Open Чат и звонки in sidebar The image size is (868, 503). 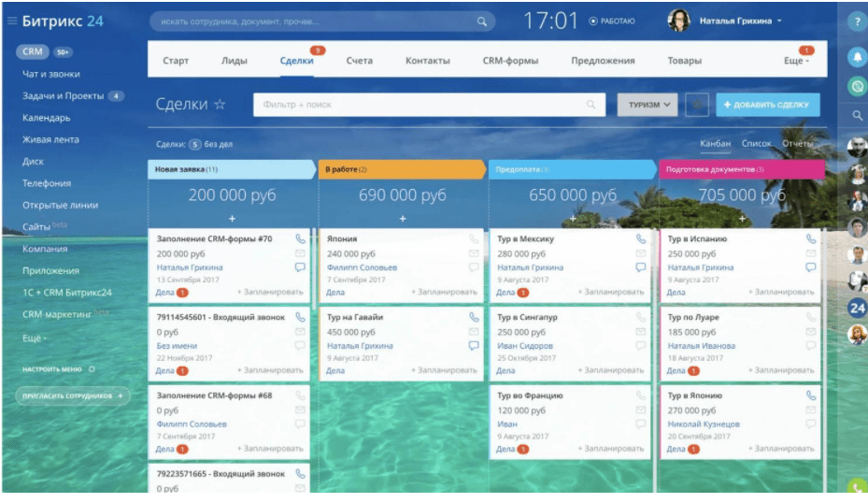(51, 74)
